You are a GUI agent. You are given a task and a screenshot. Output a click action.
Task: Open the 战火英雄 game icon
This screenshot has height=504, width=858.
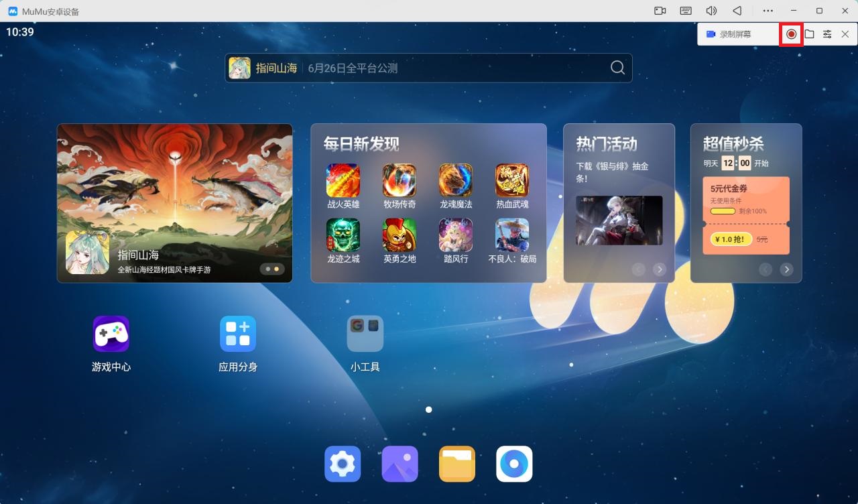pyautogui.click(x=343, y=181)
